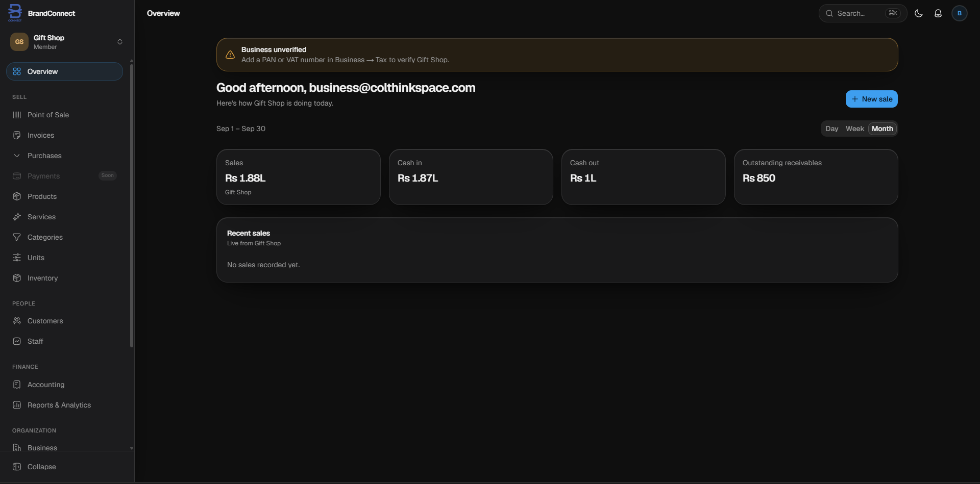The width and height of the screenshot is (980, 484).
Task: Open the user avatar B menu
Action: coord(960,13)
